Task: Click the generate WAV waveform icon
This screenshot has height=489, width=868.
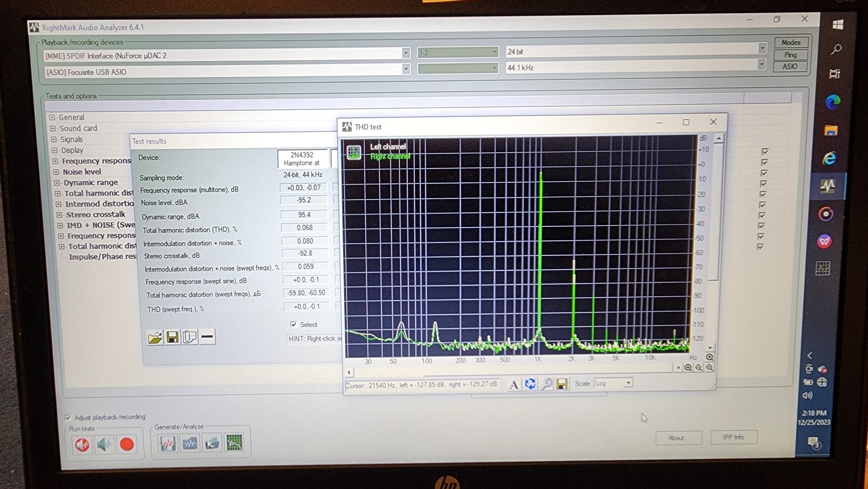Action: click(x=167, y=444)
